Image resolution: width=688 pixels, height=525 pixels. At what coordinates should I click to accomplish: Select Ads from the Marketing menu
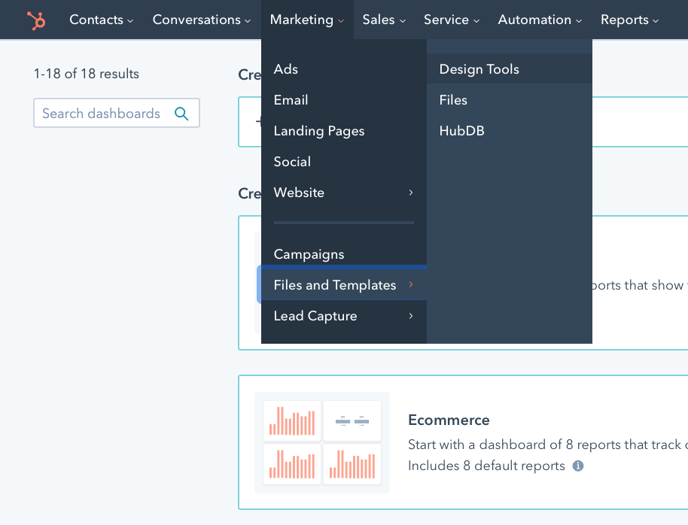point(344,69)
